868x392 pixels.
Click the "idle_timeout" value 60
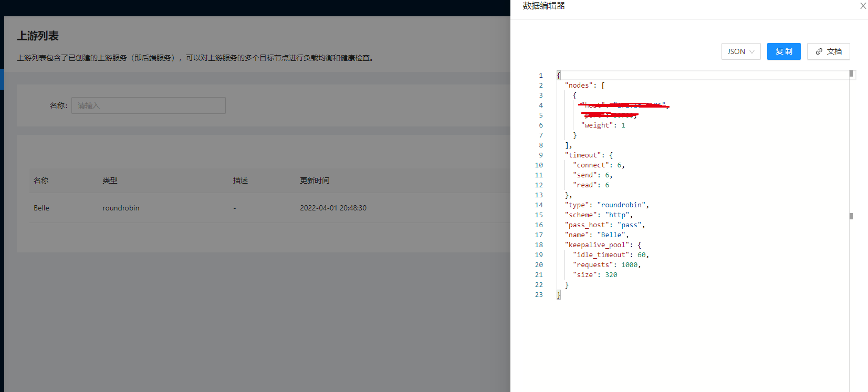[x=642, y=255]
